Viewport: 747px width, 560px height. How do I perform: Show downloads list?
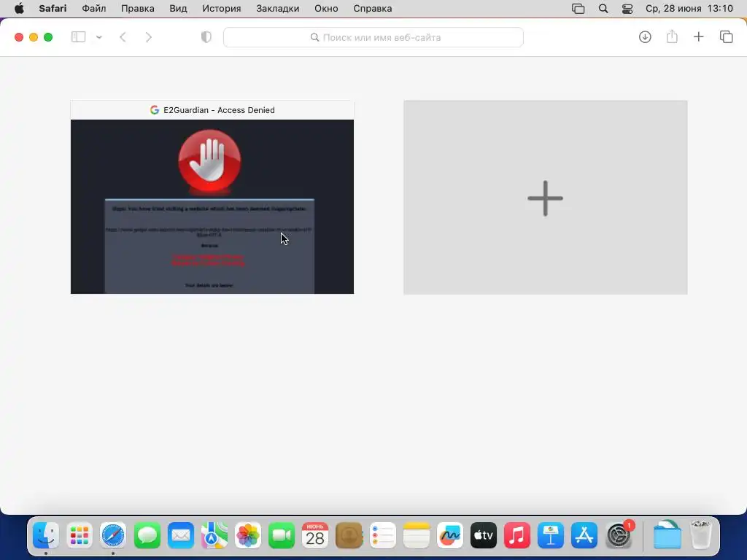click(x=645, y=36)
